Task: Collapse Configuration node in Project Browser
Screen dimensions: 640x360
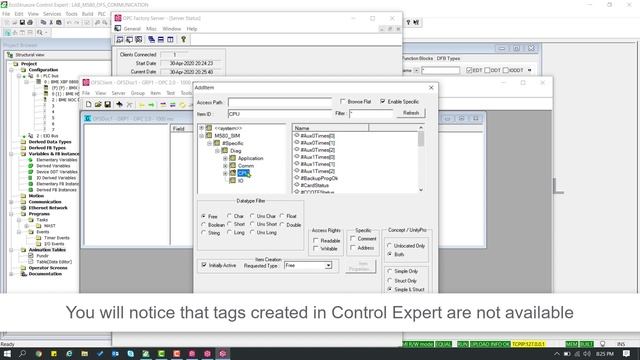Action: click(x=11, y=70)
